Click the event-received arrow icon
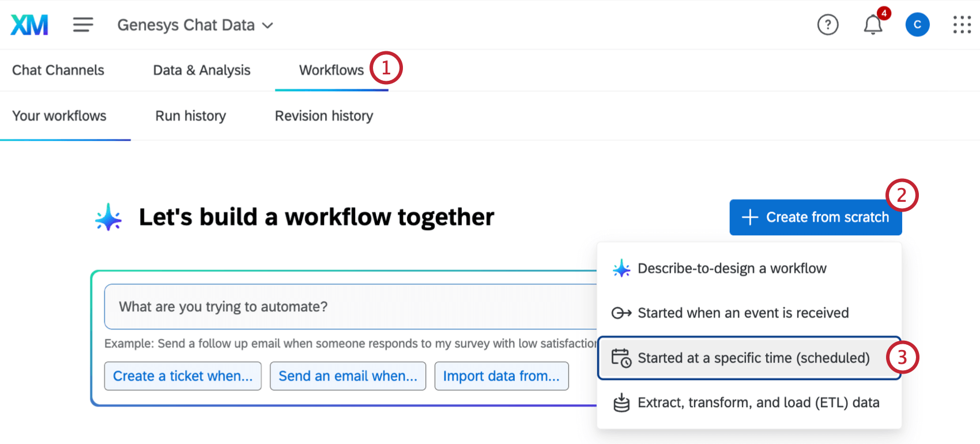Image resolution: width=980 pixels, height=444 pixels. (621, 313)
